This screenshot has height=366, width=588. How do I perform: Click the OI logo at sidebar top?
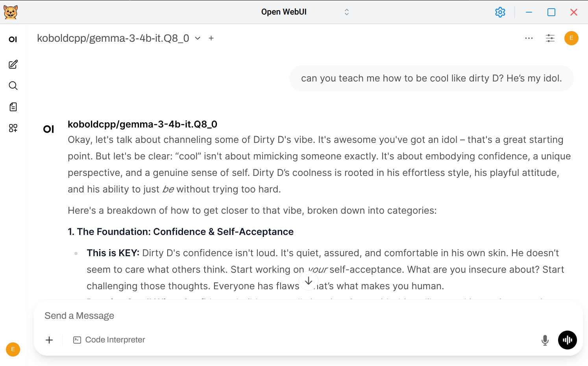(13, 39)
